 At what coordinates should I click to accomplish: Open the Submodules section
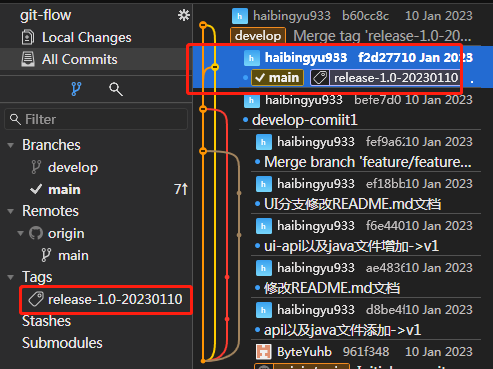tap(62, 343)
